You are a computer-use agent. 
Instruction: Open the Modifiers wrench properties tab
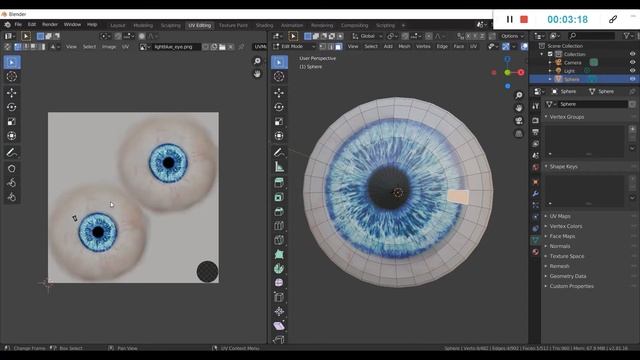tap(536, 193)
